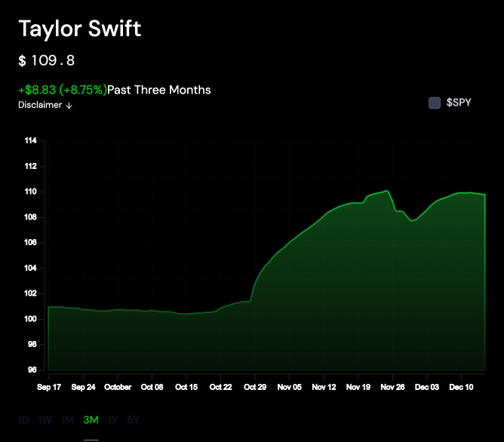Viewport: 504px width, 442px height.
Task: Click the Taylor Swift title
Action: (80, 29)
